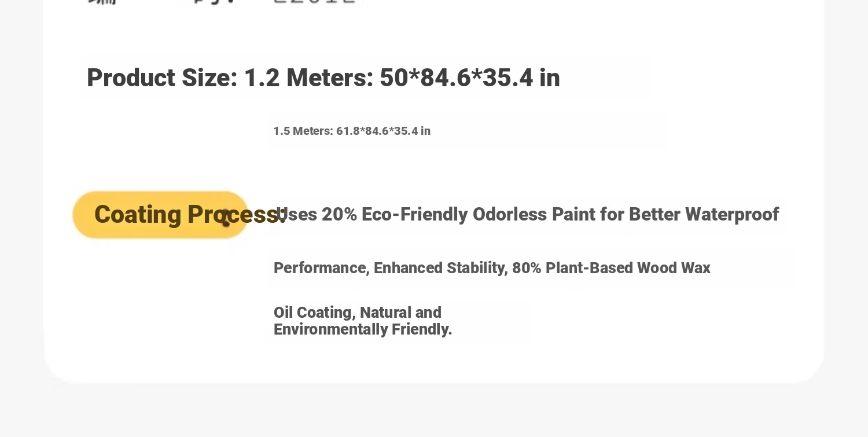Viewport: 868px width, 437px height.
Task: Click the yellow Coating Process label
Action: click(x=160, y=215)
